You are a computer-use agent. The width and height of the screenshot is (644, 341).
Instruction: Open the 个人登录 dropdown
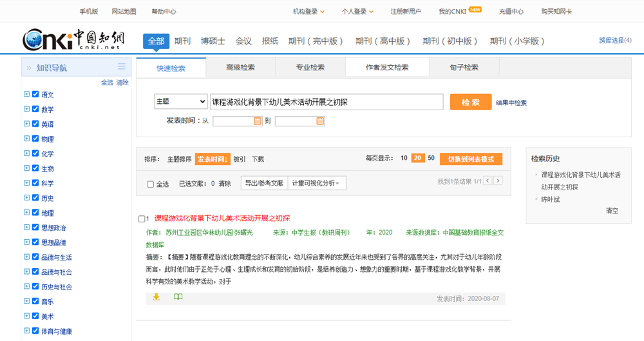[x=357, y=12]
